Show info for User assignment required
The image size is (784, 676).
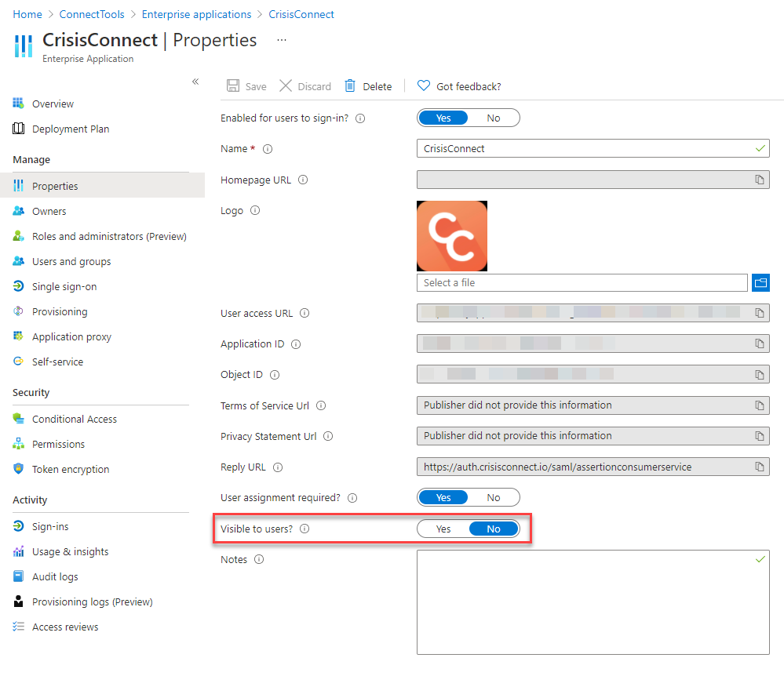352,498
